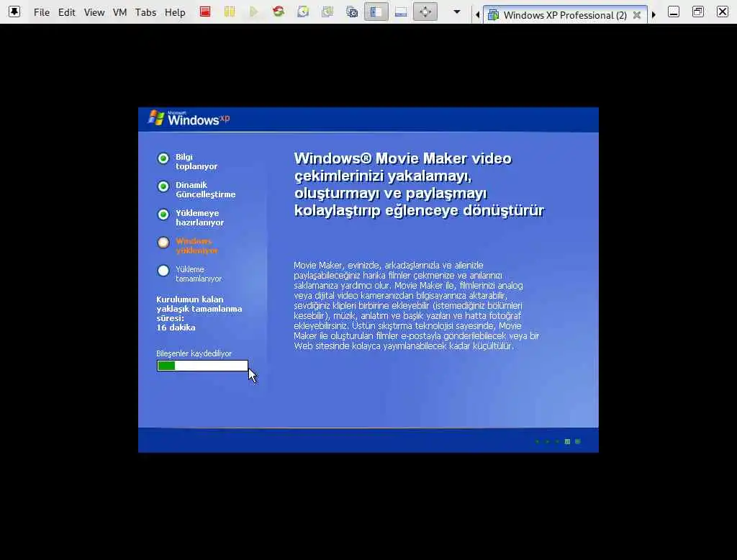This screenshot has height=560, width=737.
Task: Click the Windows XP logo in setup header
Action: [x=189, y=119]
